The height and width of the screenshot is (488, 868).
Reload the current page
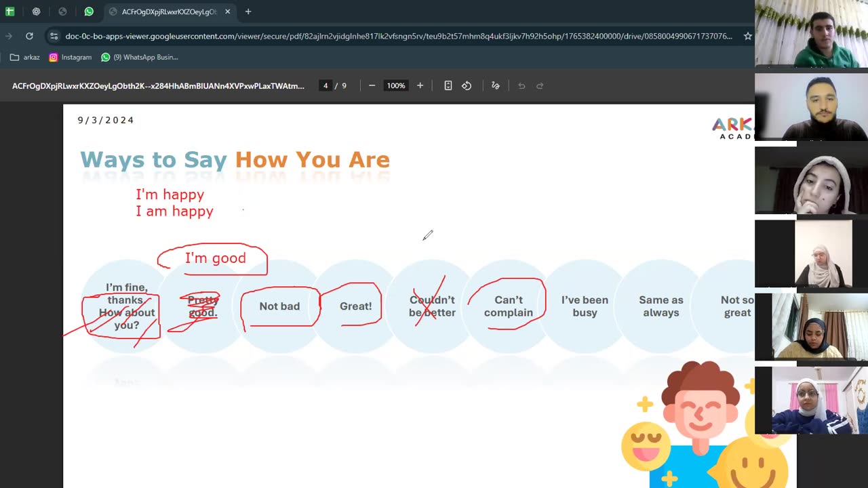(x=29, y=36)
